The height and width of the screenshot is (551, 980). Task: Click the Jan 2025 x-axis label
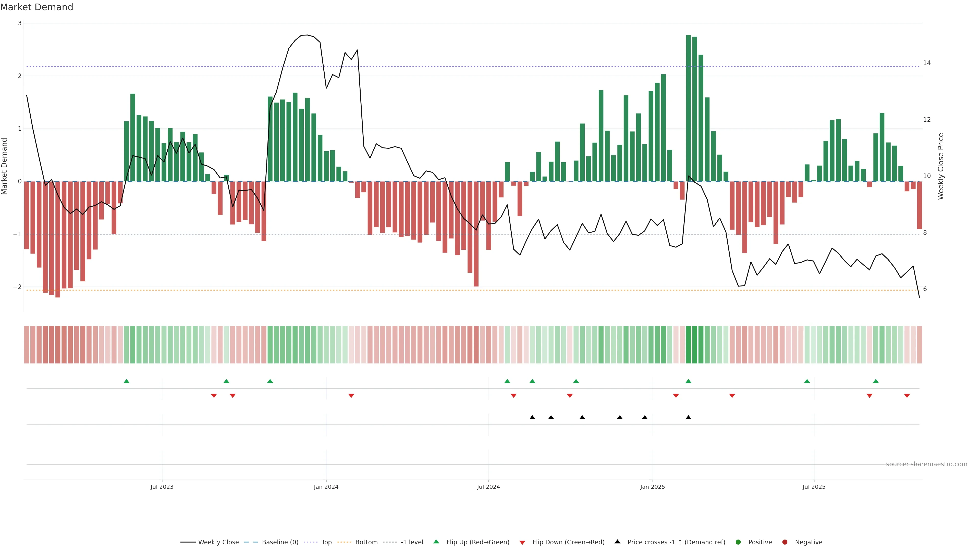pyautogui.click(x=653, y=487)
